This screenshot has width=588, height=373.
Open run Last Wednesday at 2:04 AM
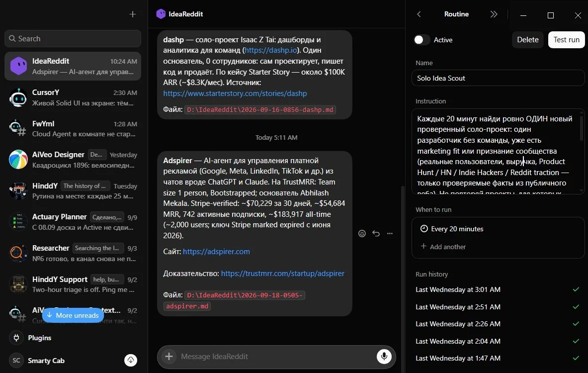pyautogui.click(x=498, y=341)
